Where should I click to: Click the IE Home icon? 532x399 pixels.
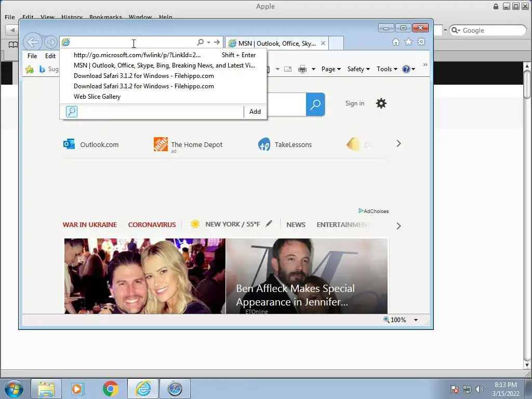395,42
